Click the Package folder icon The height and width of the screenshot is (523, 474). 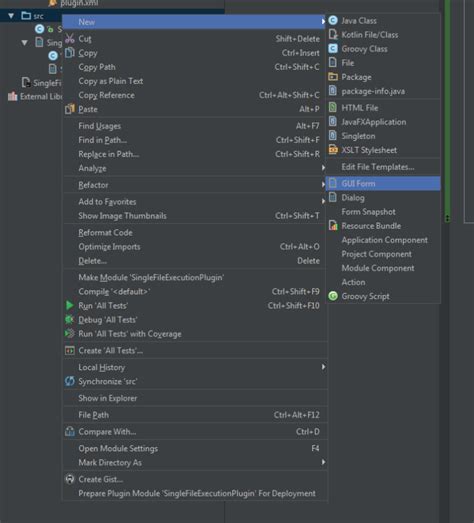tap(333, 77)
